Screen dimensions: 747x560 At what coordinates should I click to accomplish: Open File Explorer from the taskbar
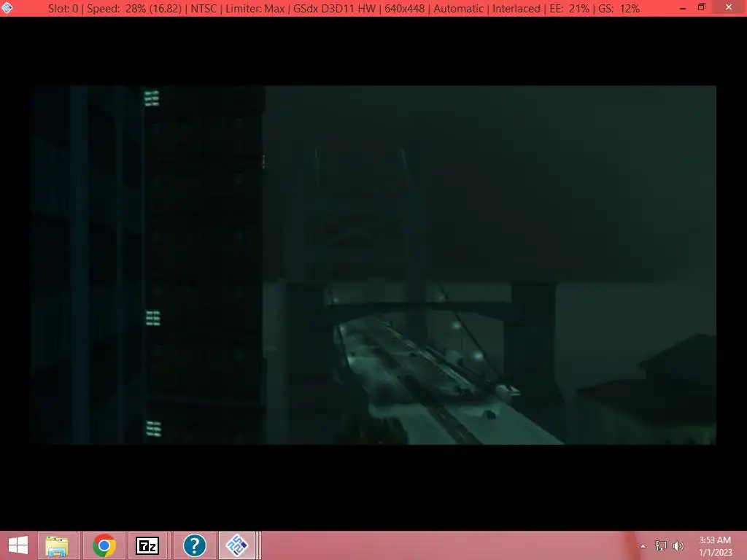[57, 545]
